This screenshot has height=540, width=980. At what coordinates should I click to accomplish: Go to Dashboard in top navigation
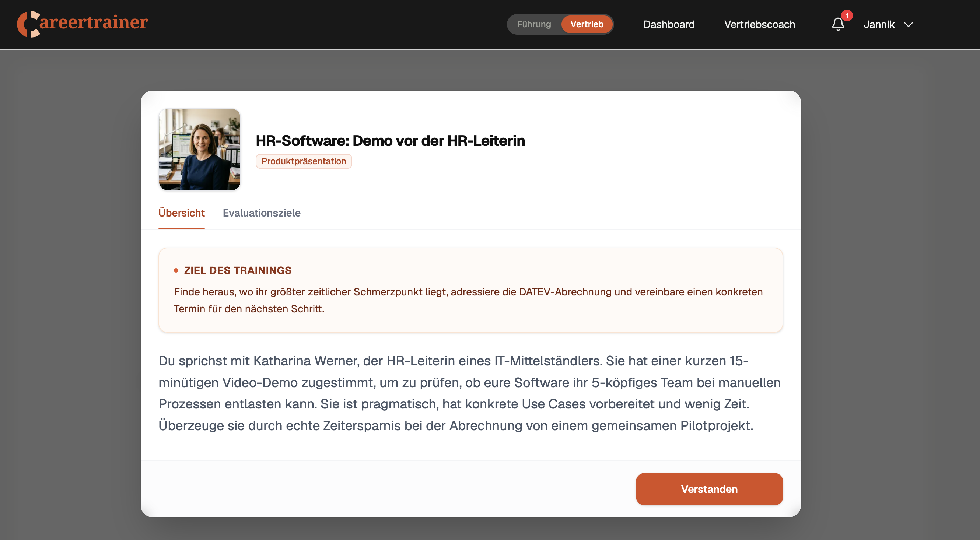[x=668, y=25]
